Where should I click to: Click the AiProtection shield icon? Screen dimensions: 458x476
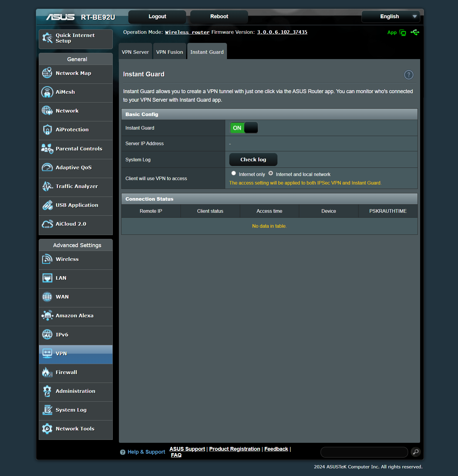(47, 130)
